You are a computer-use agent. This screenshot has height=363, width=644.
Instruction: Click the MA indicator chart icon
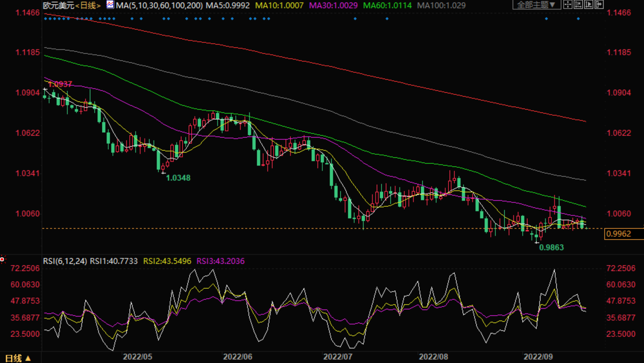tap(110, 5)
